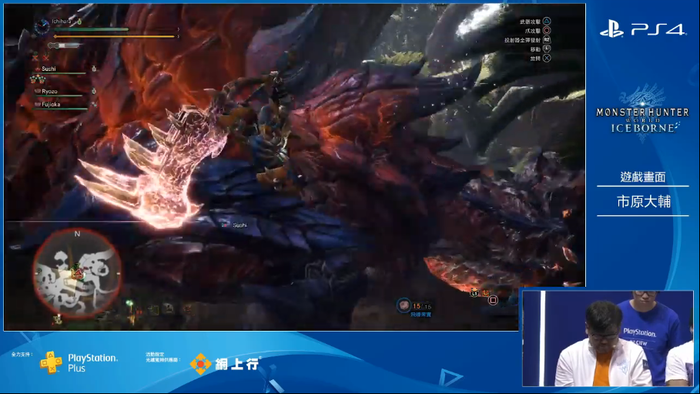Click the R2 button prompt icon
The width and height of the screenshot is (700, 394).
point(547,40)
